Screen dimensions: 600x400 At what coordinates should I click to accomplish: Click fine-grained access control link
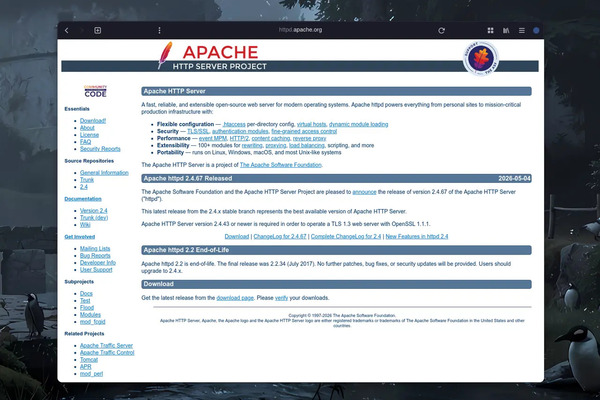[x=304, y=131]
